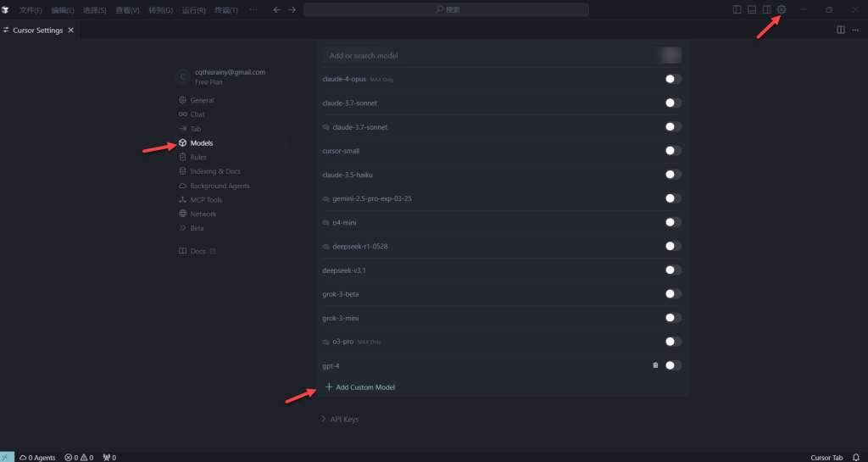Open the 终端(T) menu
The width and height of the screenshot is (868, 462).
coord(225,10)
